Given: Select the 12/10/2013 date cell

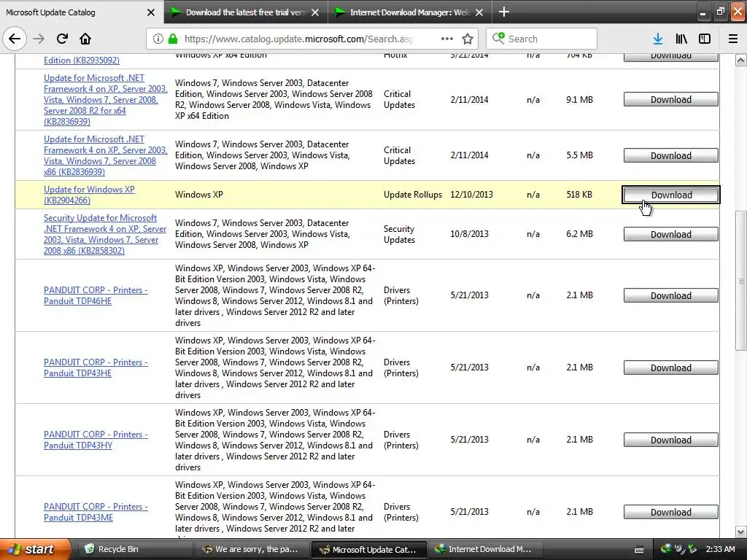Looking at the screenshot, I should (x=472, y=194).
